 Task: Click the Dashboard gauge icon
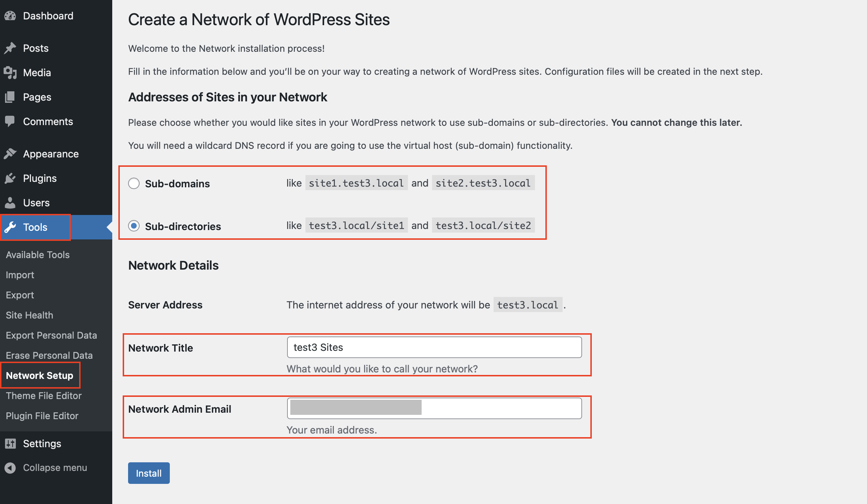[x=10, y=16]
